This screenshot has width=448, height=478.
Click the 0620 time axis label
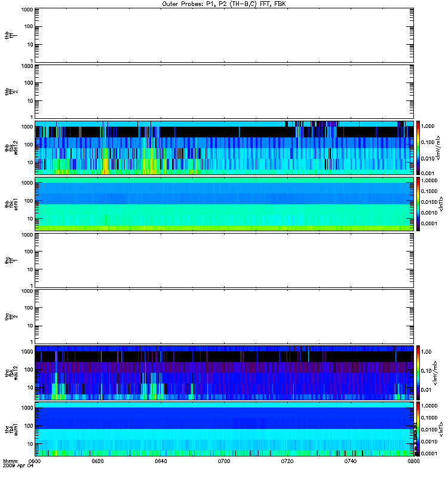click(97, 461)
